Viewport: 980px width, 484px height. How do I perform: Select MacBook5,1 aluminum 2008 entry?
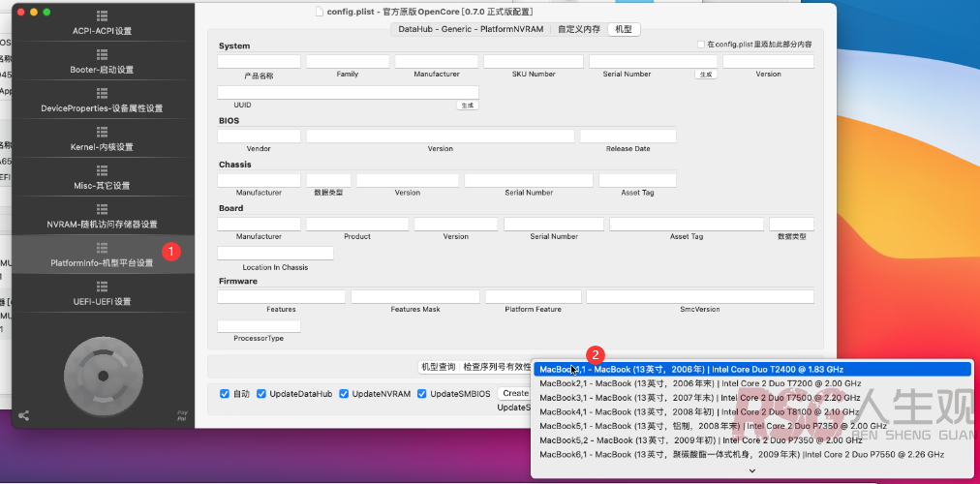(x=751, y=426)
